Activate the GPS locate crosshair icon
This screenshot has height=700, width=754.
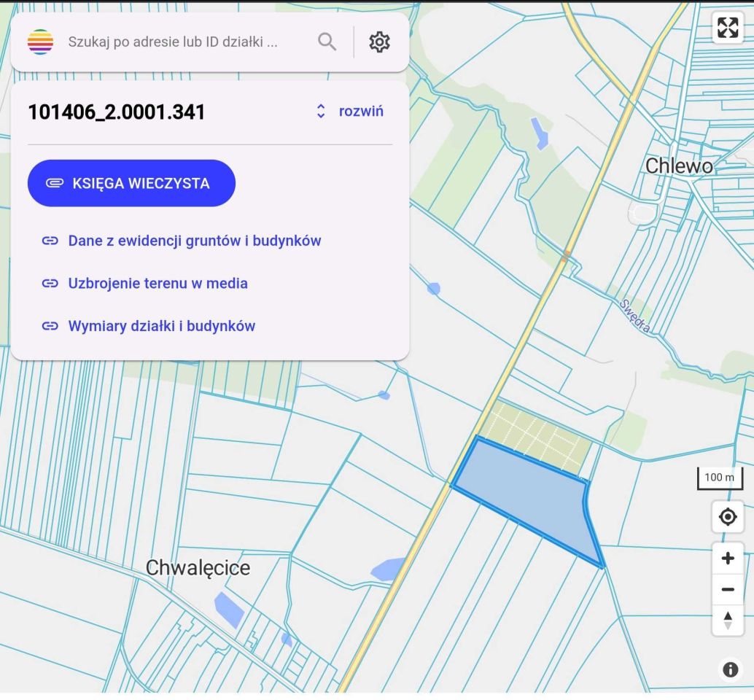tap(728, 517)
